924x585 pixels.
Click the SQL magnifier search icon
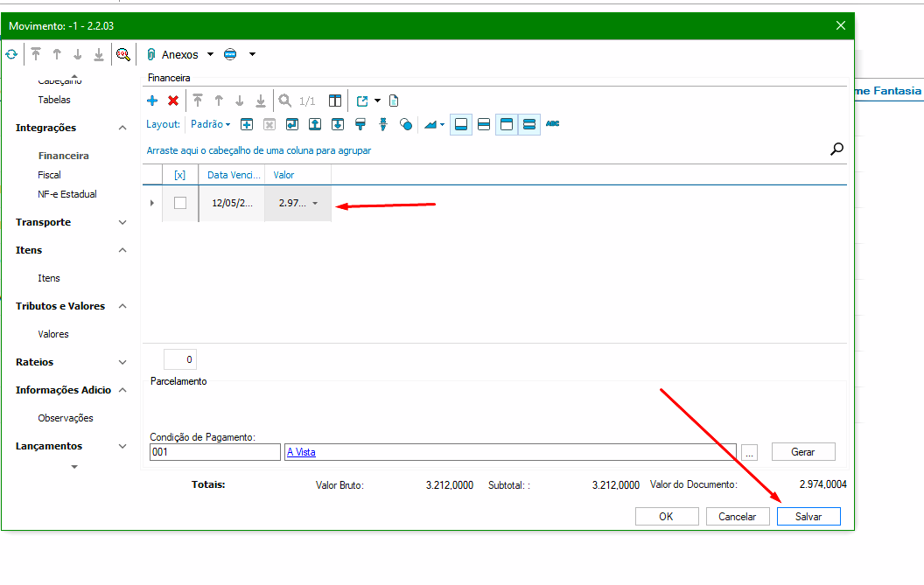point(123,54)
